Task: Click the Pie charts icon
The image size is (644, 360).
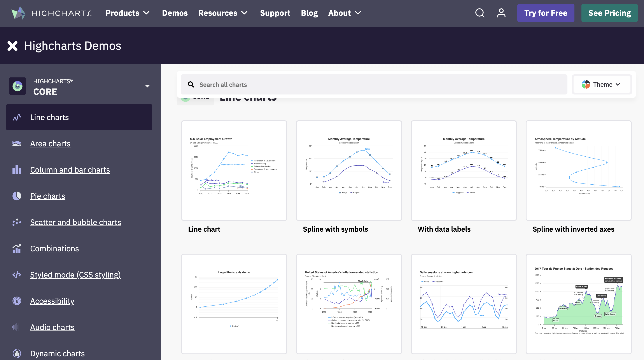Action: (x=16, y=196)
